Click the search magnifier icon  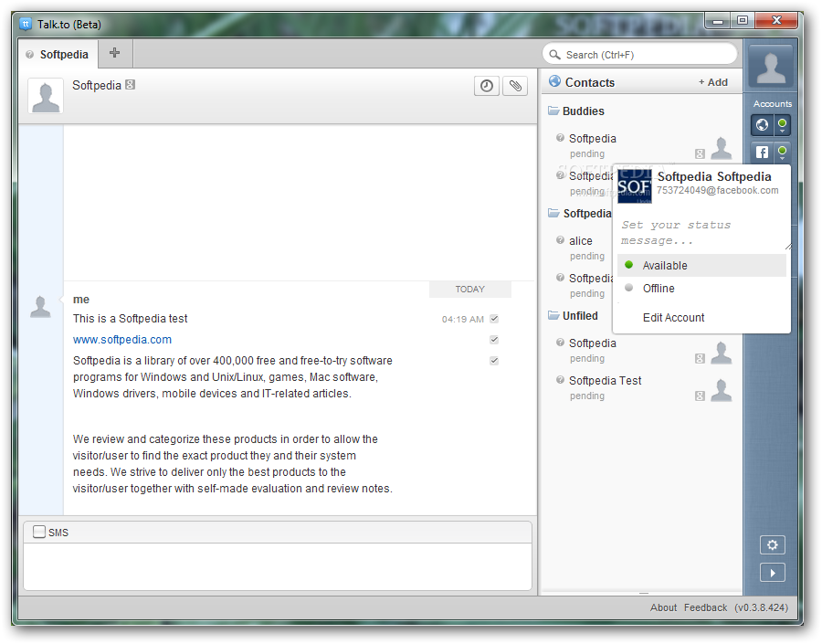click(554, 55)
